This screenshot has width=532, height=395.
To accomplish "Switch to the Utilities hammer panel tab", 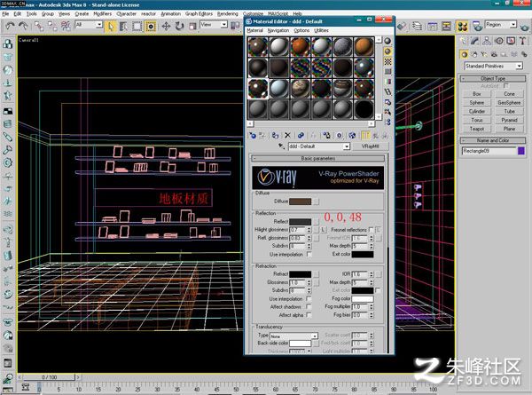I will (x=522, y=41).
